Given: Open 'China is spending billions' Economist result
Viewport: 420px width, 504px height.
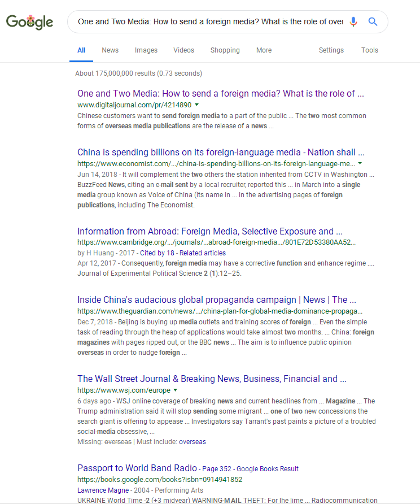Looking at the screenshot, I should tap(221, 152).
